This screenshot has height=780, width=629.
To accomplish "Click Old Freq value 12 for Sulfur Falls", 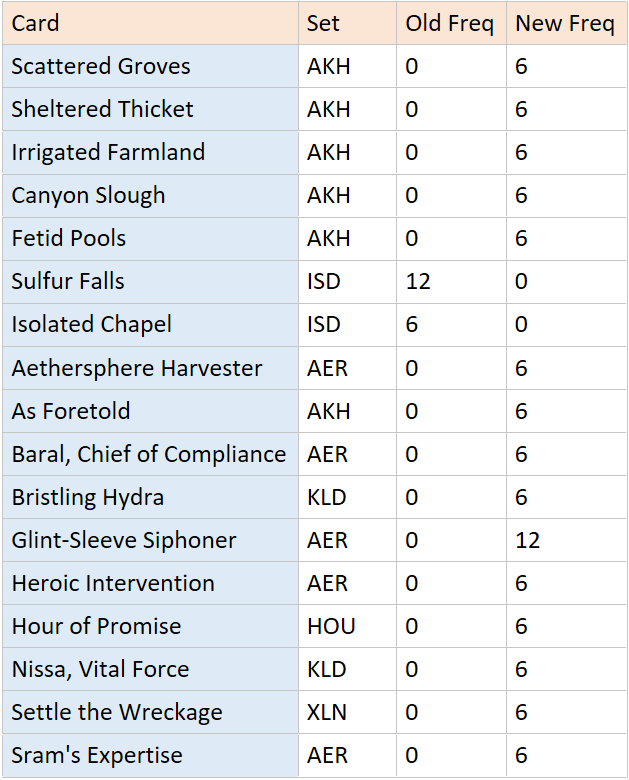I will click(x=418, y=281).
